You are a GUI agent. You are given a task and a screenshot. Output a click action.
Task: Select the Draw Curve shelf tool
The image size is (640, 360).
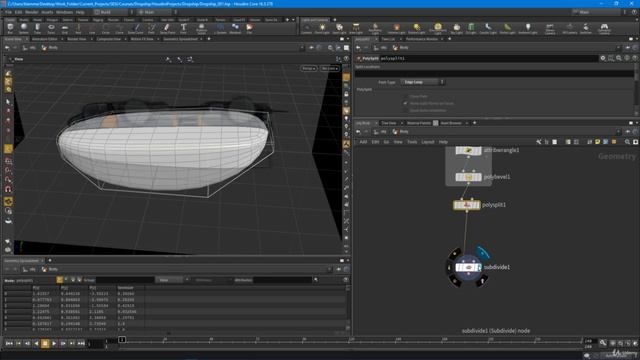click(x=136, y=28)
